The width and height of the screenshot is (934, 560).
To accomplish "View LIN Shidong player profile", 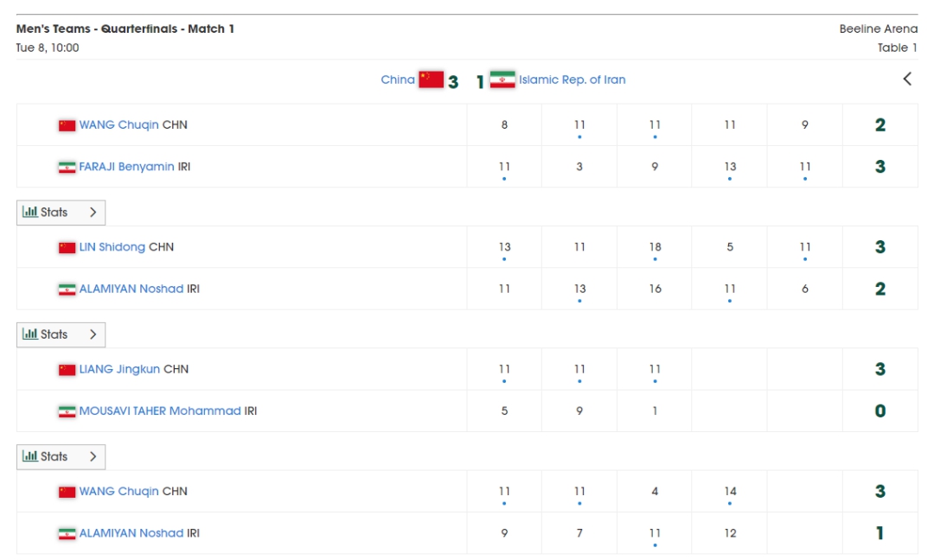I will tap(112, 247).
